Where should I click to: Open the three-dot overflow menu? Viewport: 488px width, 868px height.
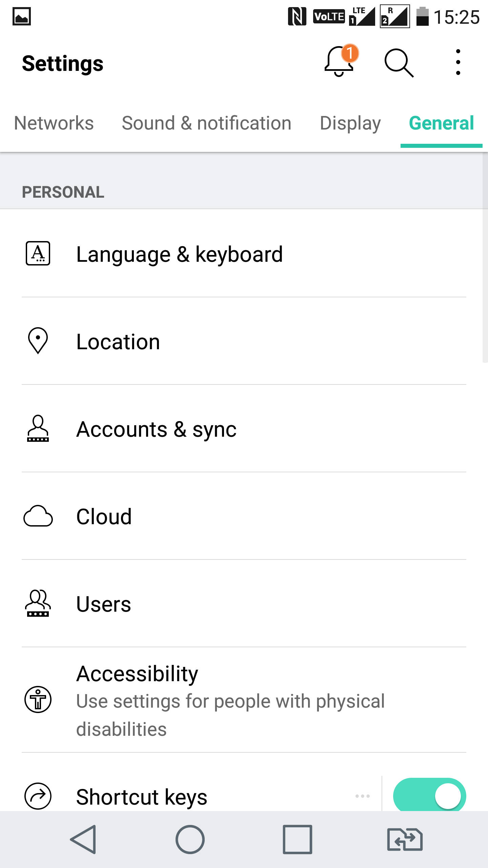(458, 62)
